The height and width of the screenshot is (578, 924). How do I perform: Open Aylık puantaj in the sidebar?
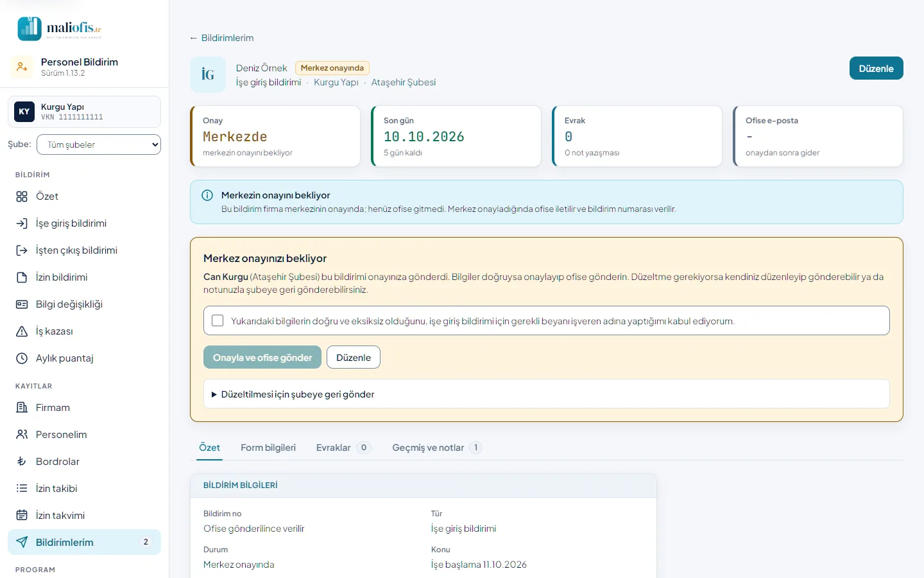(84, 358)
